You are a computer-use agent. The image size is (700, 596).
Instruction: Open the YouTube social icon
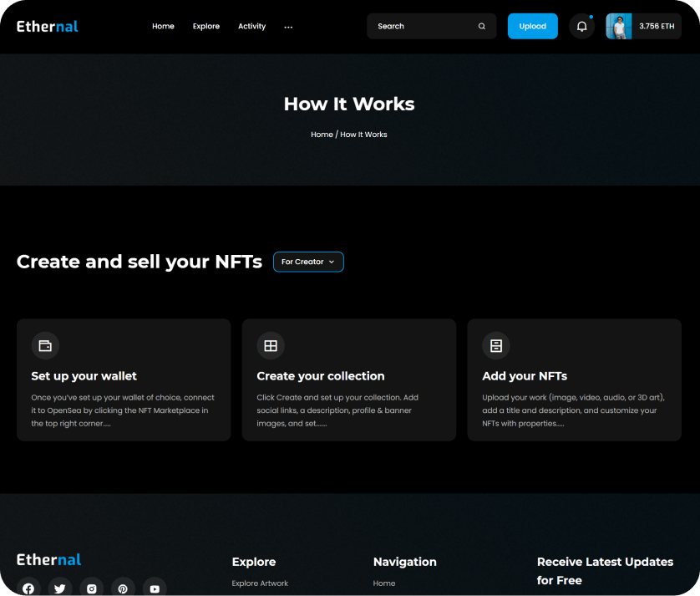click(155, 588)
